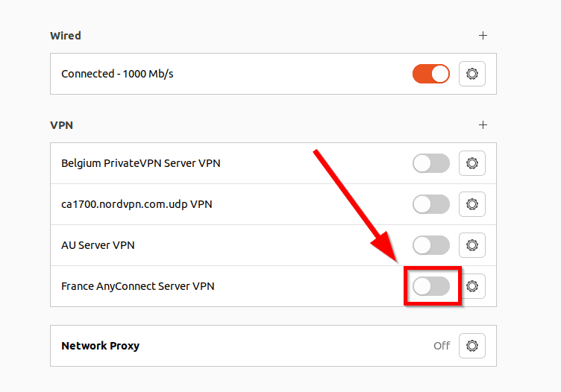Open ca1700.nordvpn.com.udp VPN settings gear
The height and width of the screenshot is (392, 561).
pos(471,203)
